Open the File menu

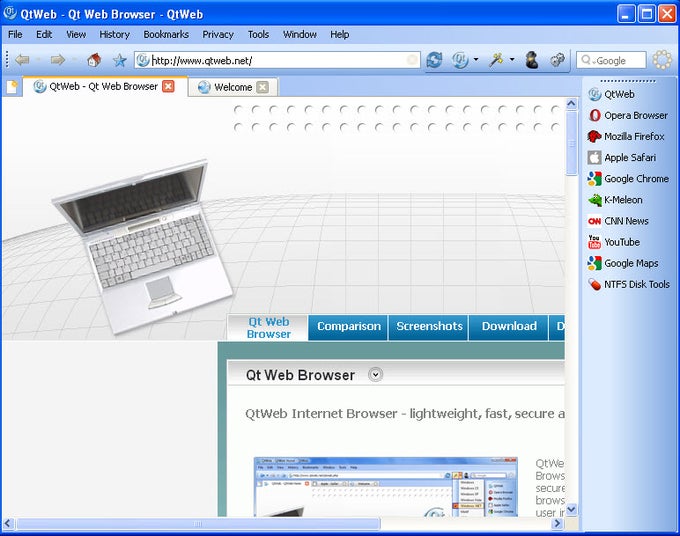(x=15, y=34)
